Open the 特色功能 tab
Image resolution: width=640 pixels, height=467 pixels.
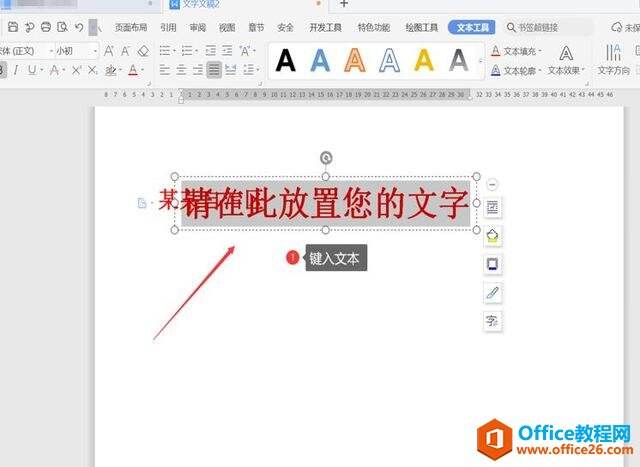(x=374, y=27)
